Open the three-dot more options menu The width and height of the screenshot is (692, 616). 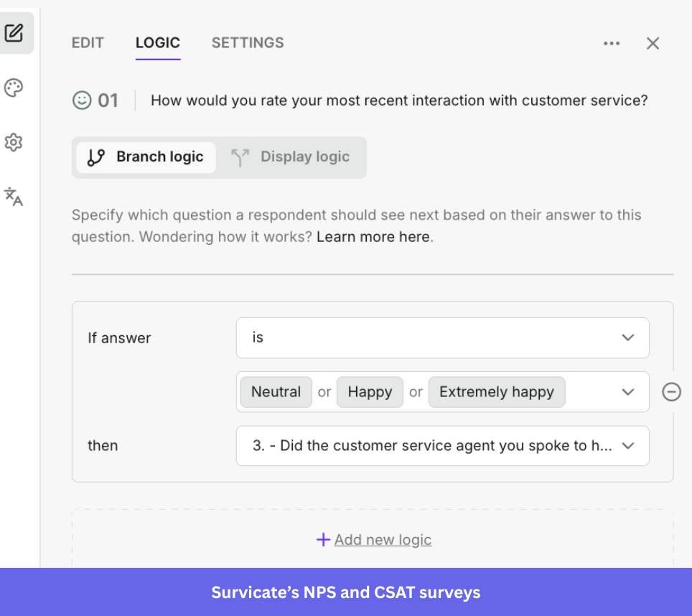612,43
